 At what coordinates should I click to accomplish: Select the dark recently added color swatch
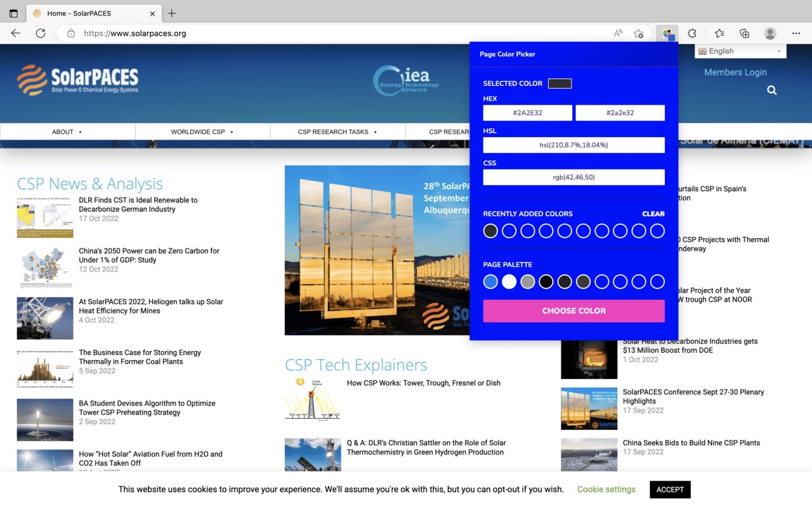click(490, 231)
